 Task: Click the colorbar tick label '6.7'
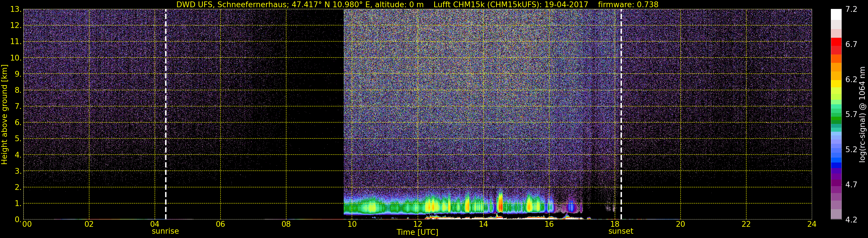pos(851,44)
